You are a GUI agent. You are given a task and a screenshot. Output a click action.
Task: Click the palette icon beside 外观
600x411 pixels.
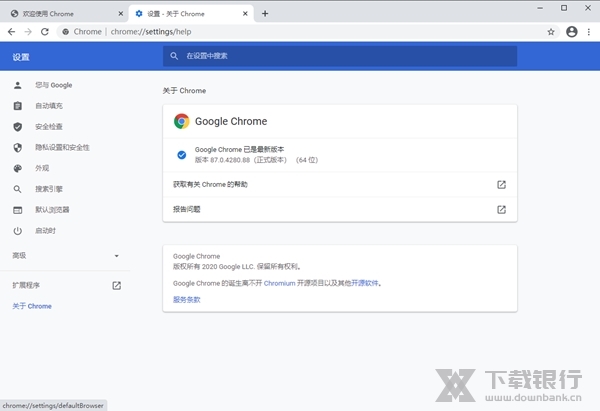(18, 168)
